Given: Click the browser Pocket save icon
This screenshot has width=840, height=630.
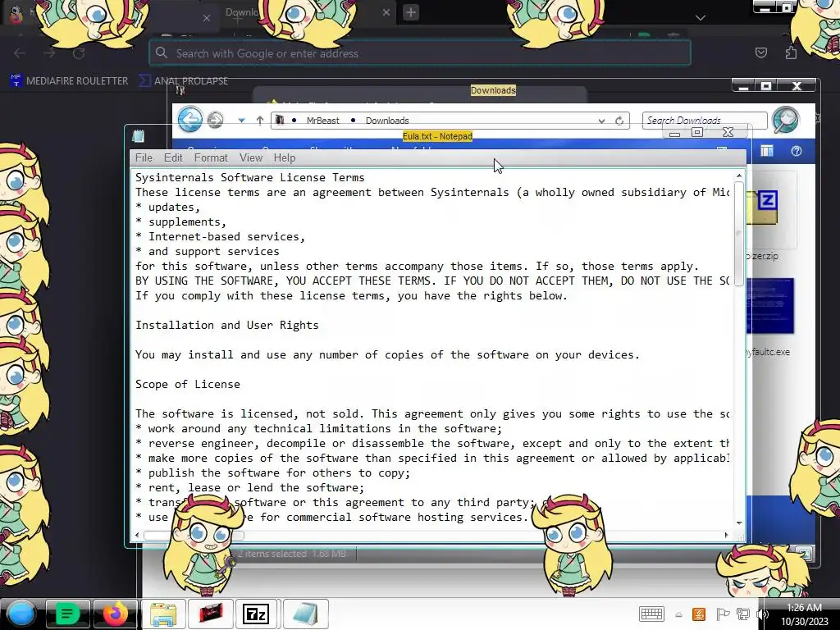Looking at the screenshot, I should (x=760, y=52).
